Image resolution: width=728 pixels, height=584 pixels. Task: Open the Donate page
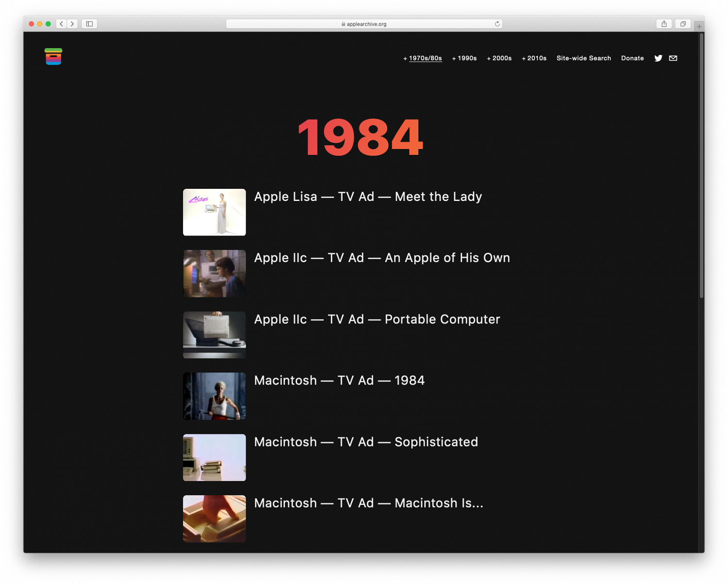coord(632,58)
